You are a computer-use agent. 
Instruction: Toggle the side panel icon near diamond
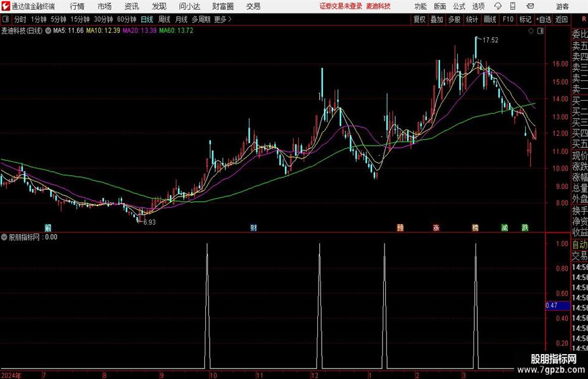click(540, 31)
